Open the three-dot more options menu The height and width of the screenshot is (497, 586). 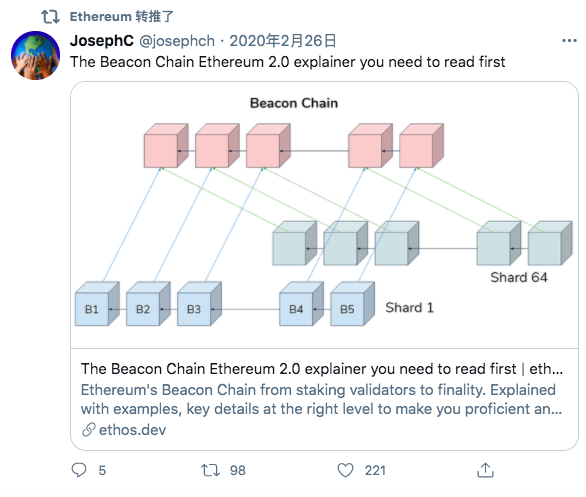point(569,40)
